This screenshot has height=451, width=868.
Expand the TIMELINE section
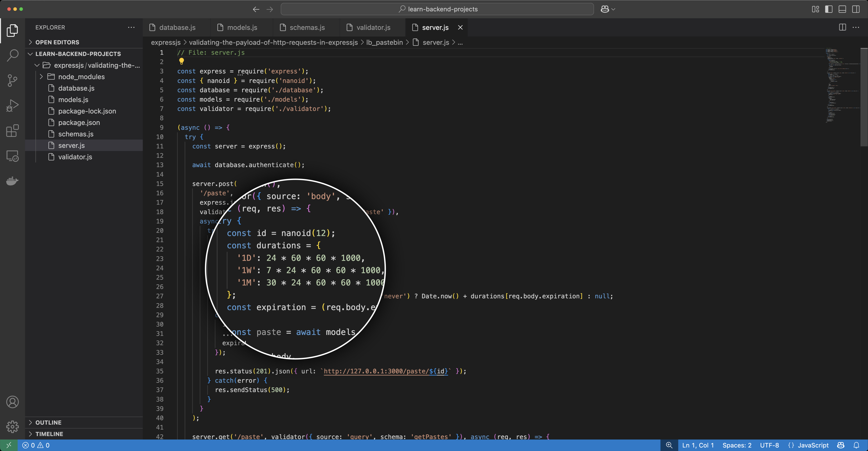49,434
